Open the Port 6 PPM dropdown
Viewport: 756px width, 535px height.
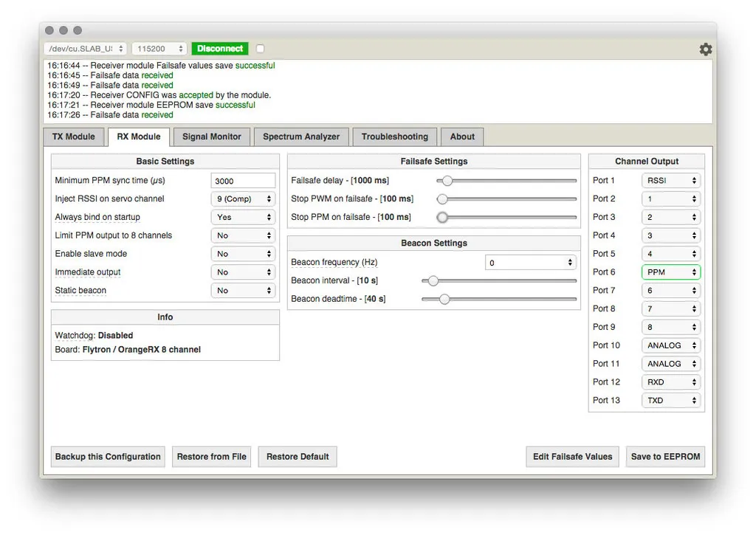pos(670,272)
